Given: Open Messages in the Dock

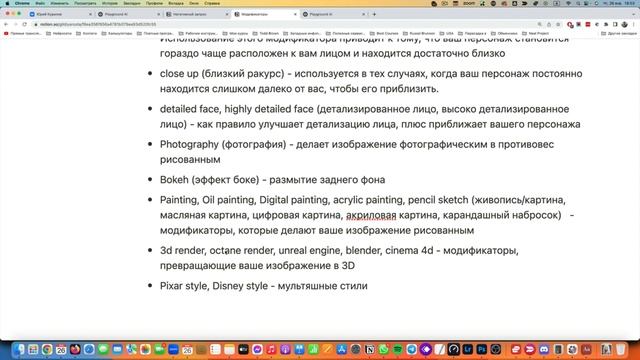Looking at the screenshot, I should coord(103,349).
